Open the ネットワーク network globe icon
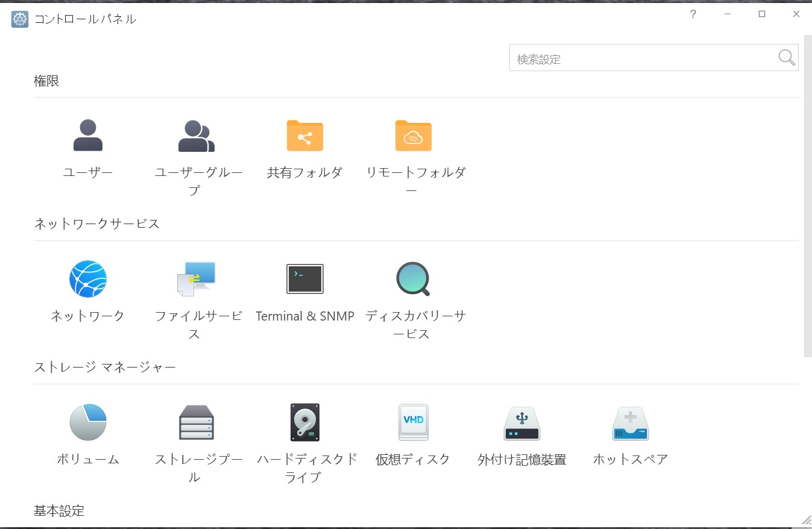The image size is (812, 529). 88,279
